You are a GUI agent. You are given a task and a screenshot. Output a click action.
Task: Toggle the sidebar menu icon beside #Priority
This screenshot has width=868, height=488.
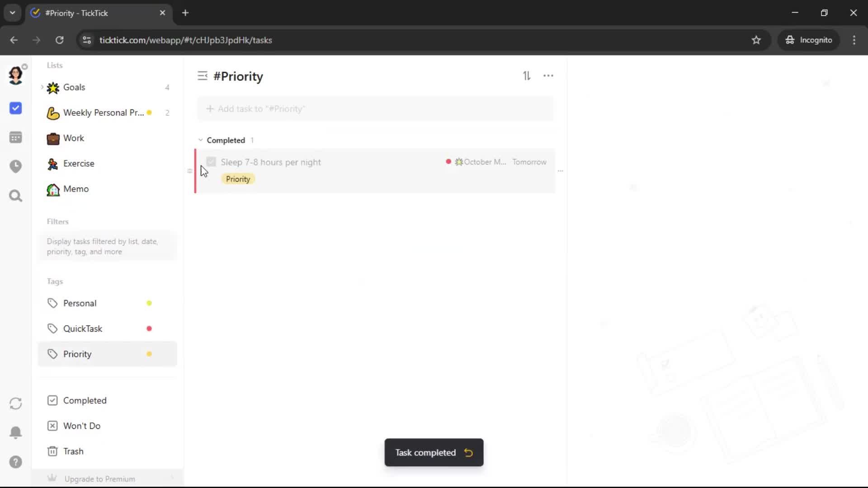point(202,76)
